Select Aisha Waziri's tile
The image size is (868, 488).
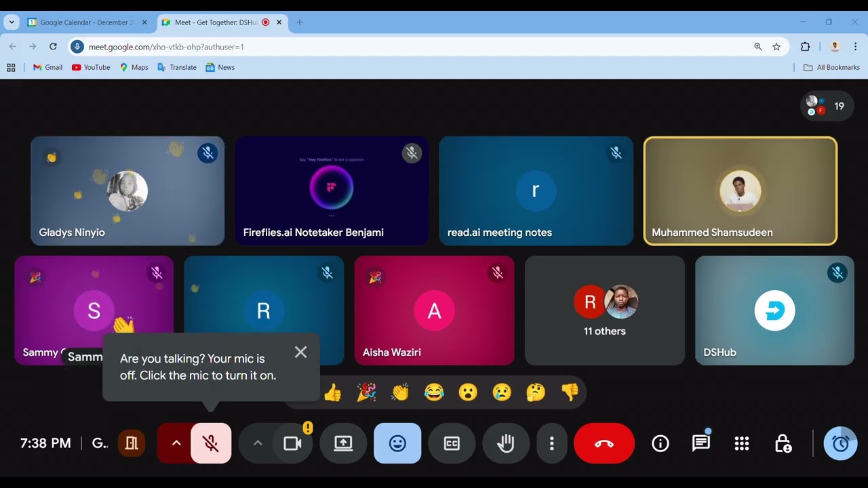pos(434,310)
